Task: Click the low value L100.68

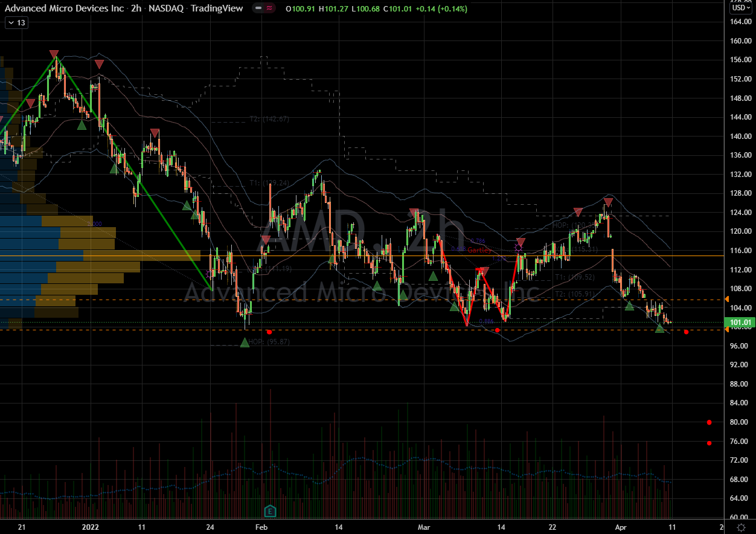Action: [x=367, y=9]
